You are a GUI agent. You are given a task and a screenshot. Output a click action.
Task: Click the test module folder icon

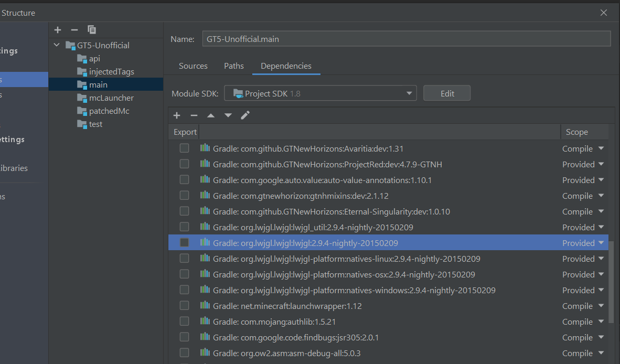point(82,124)
